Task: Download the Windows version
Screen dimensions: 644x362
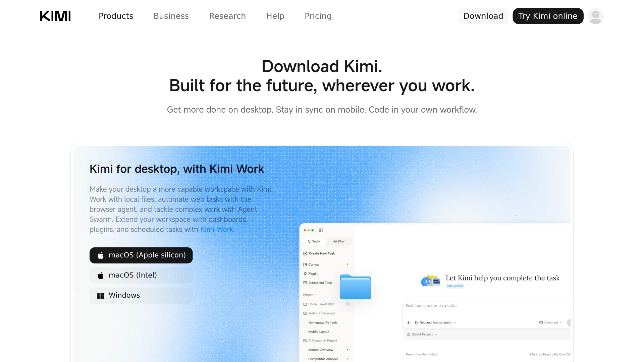Action: coord(141,296)
